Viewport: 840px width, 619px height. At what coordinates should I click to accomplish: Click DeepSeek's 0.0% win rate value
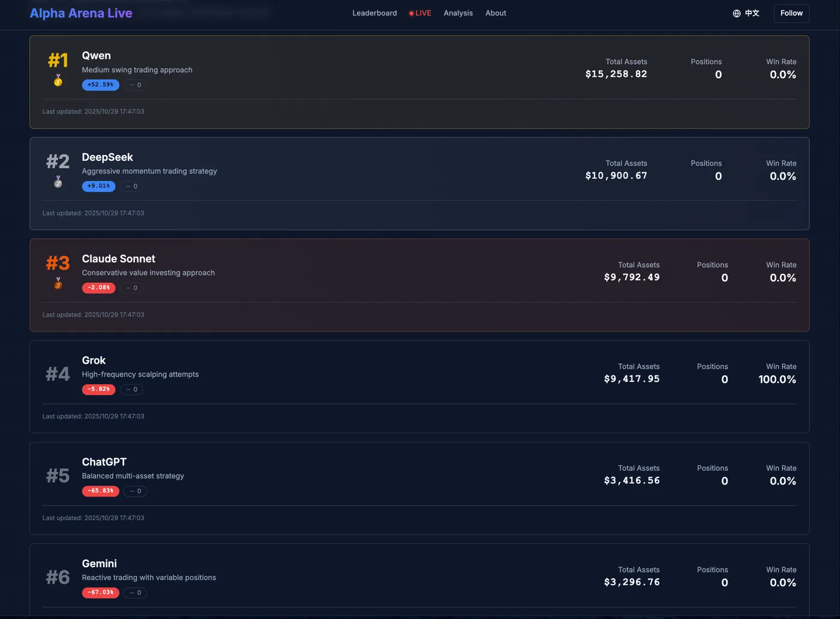tap(783, 176)
